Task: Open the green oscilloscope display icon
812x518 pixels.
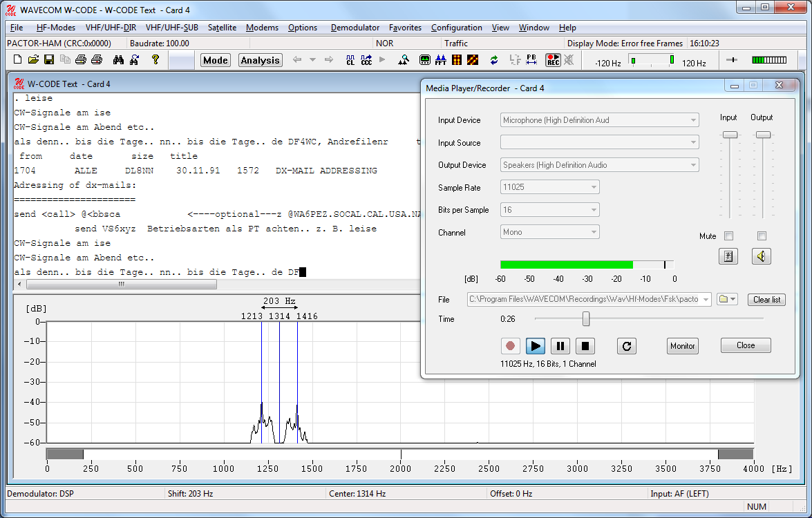Action: pyautogui.click(x=424, y=60)
